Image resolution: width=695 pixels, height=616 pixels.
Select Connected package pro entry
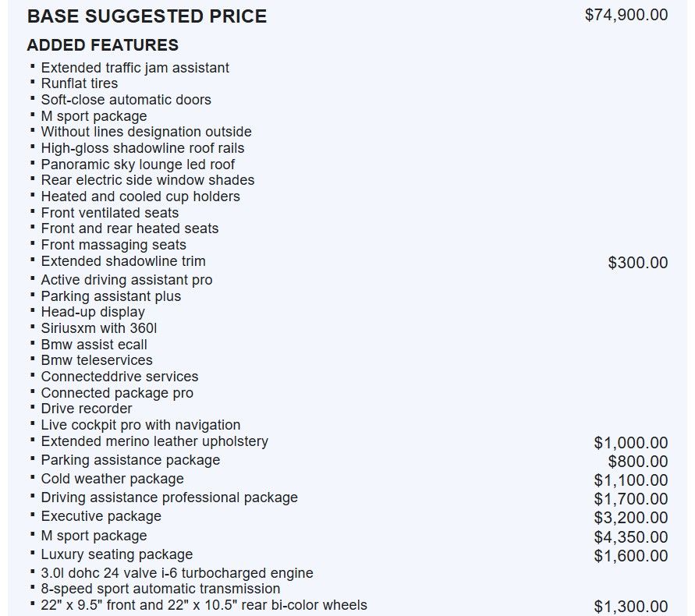point(117,393)
